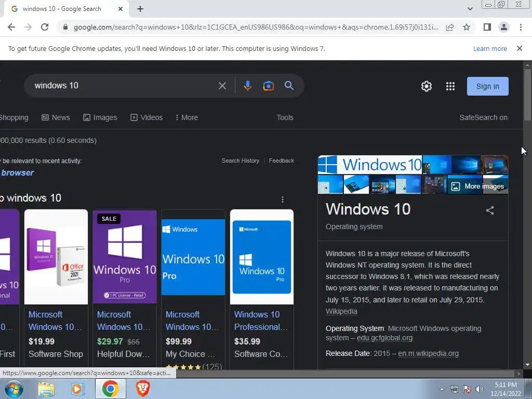Reload the current Google search page

45,27
